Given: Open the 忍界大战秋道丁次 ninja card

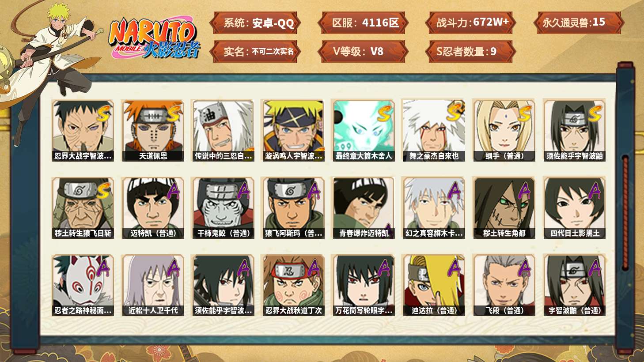Looking at the screenshot, I should (293, 285).
